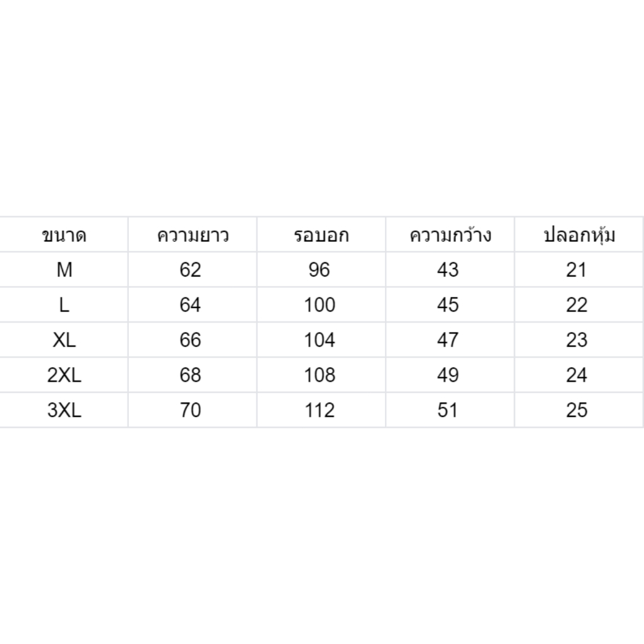Select the ความกว้าง header cell
Image resolution: width=644 pixels, height=644 pixels.
click(x=450, y=235)
